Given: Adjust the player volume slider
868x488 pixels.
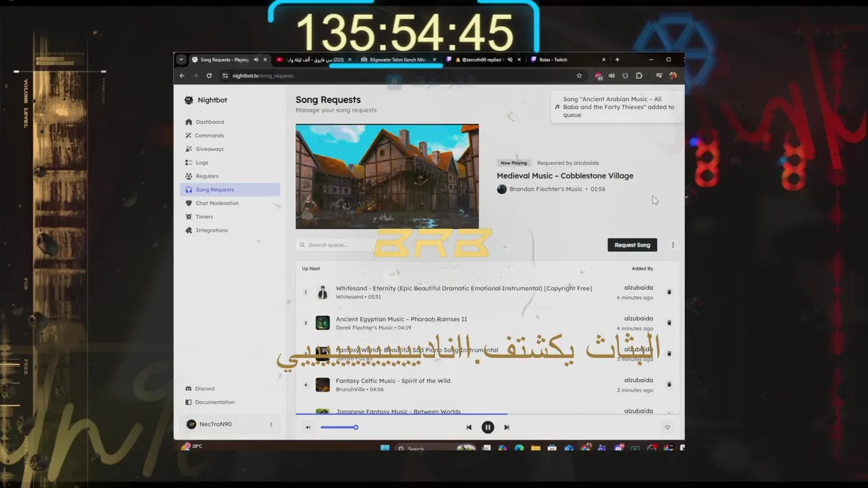Looking at the screenshot, I should pyautogui.click(x=338, y=428).
